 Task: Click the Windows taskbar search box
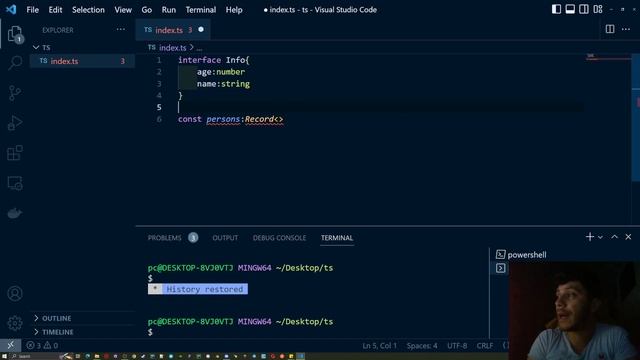pyautogui.click(x=35, y=356)
